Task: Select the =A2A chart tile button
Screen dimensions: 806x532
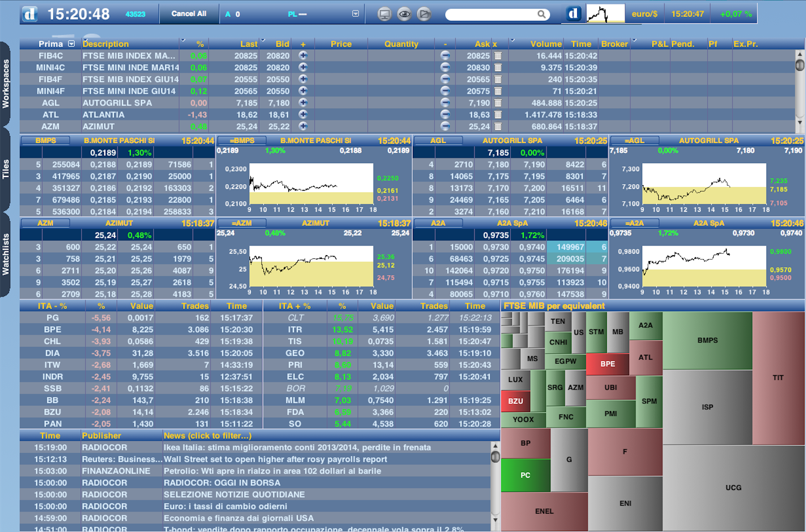Action: [x=635, y=223]
